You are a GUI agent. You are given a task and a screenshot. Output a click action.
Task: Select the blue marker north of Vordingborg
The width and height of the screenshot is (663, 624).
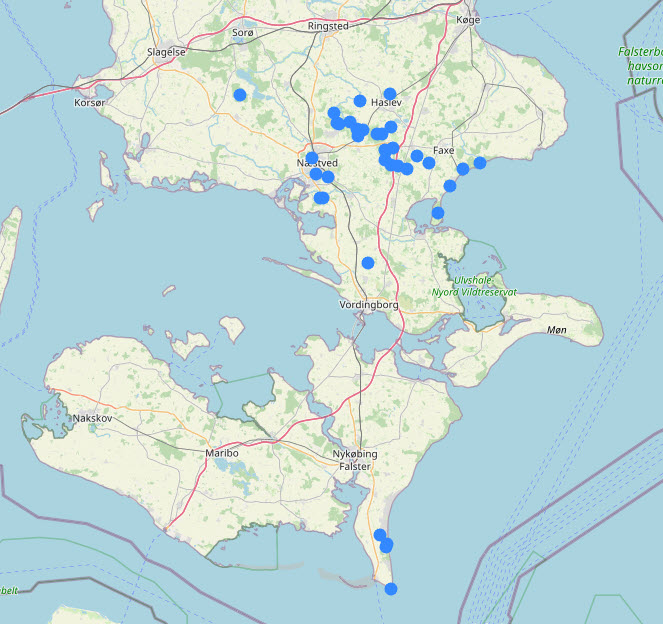368,263
